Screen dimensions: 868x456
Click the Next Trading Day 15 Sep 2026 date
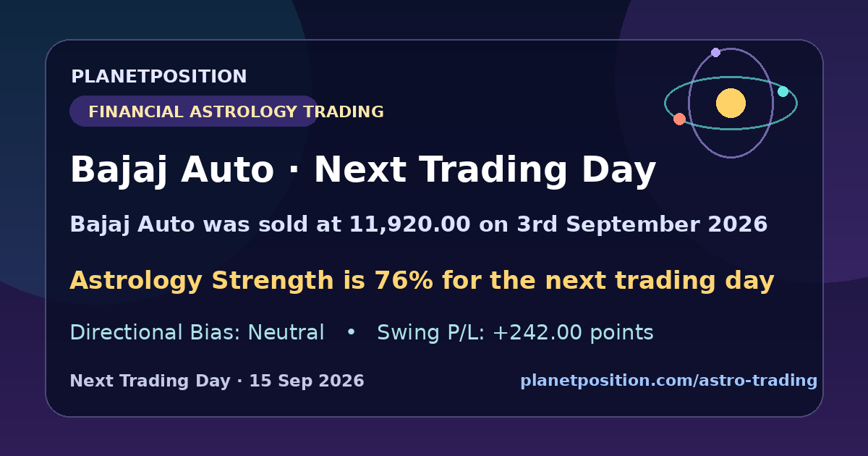pos(217,381)
